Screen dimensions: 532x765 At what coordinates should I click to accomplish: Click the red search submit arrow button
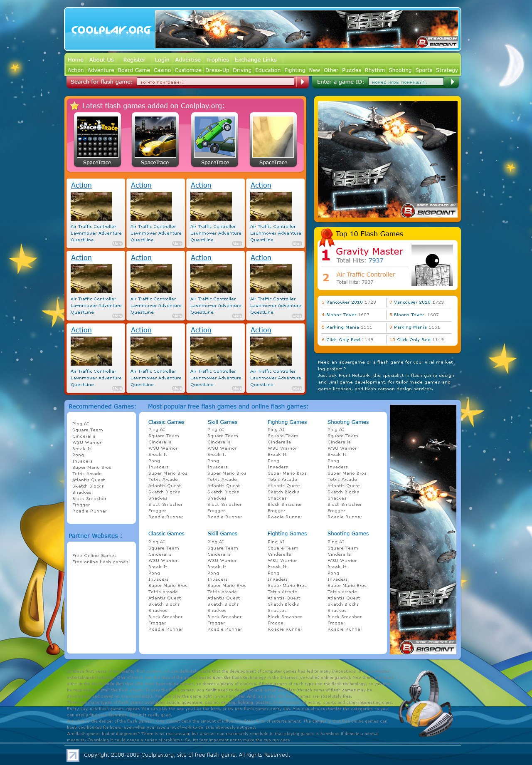click(x=303, y=82)
